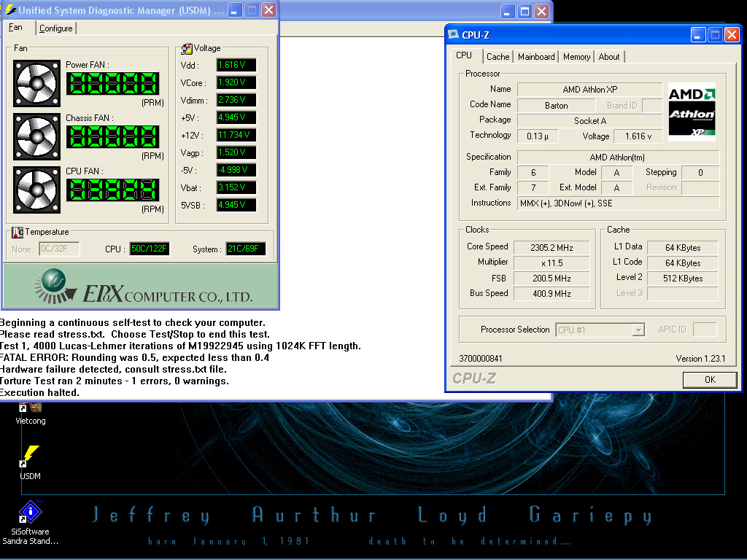Viewport: 747px width, 560px height.
Task: Click the +12V 11.734 V readout
Action: click(x=236, y=135)
